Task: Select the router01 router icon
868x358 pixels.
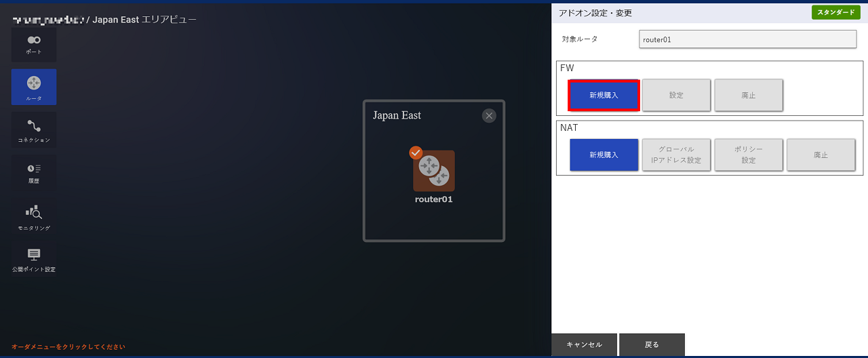Action: (434, 171)
